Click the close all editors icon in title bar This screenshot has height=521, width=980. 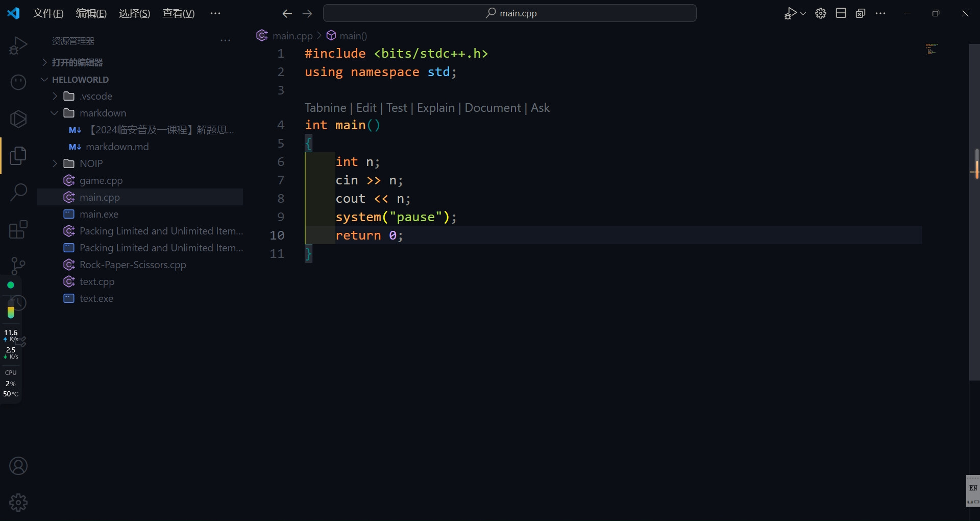(x=861, y=13)
